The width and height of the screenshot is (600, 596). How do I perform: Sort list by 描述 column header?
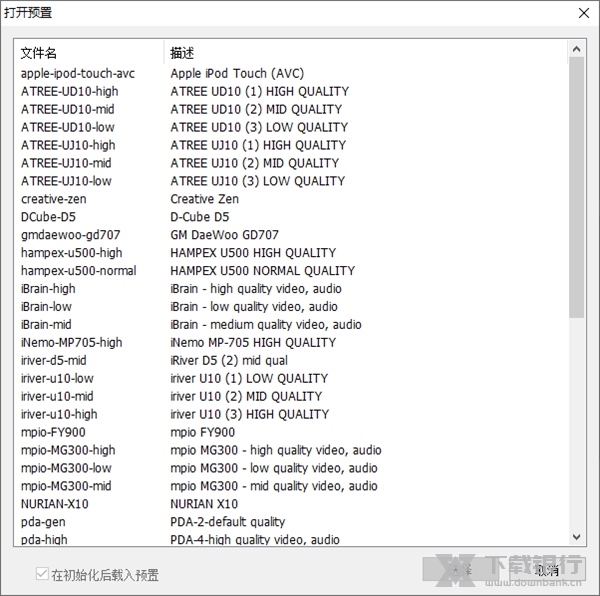tap(365, 52)
